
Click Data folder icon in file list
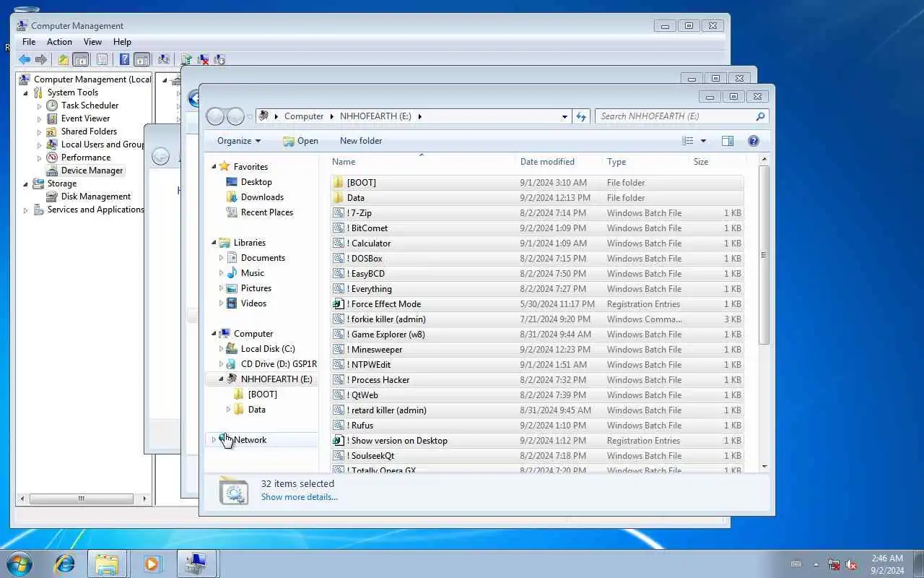[x=339, y=198]
